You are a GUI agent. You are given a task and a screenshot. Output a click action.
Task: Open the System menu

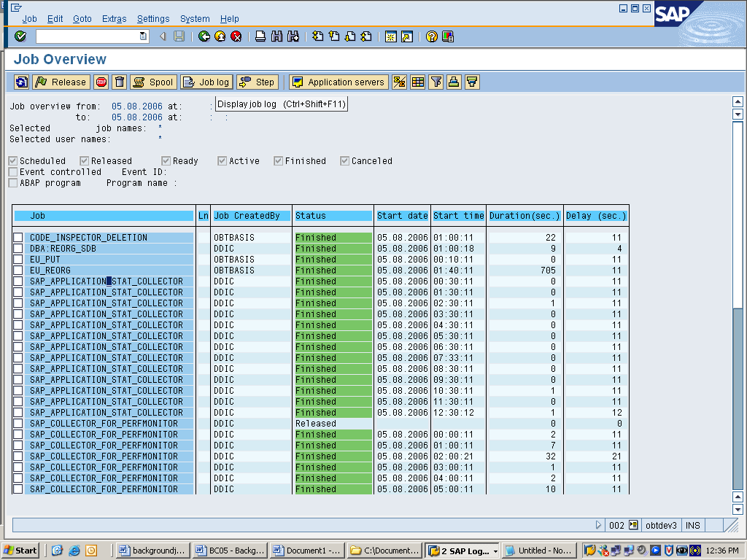(x=195, y=18)
